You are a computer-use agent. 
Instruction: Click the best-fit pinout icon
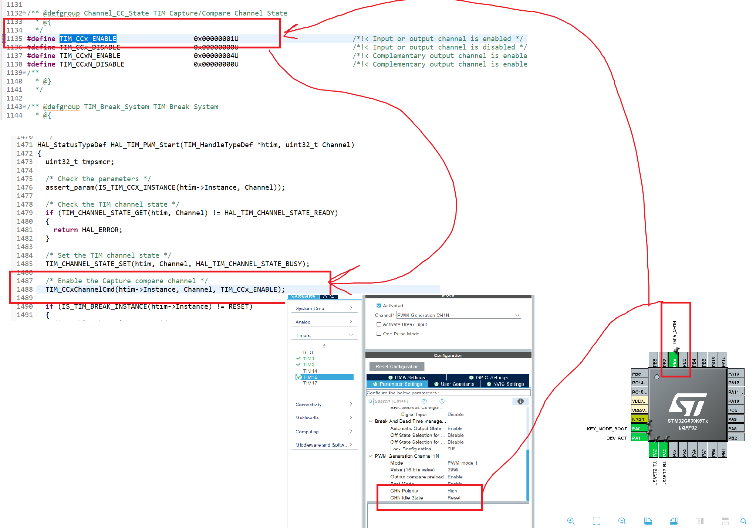(597, 521)
